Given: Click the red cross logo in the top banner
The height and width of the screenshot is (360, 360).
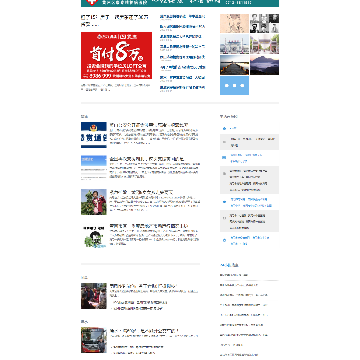Looking at the screenshot, I should (x=92, y=2).
